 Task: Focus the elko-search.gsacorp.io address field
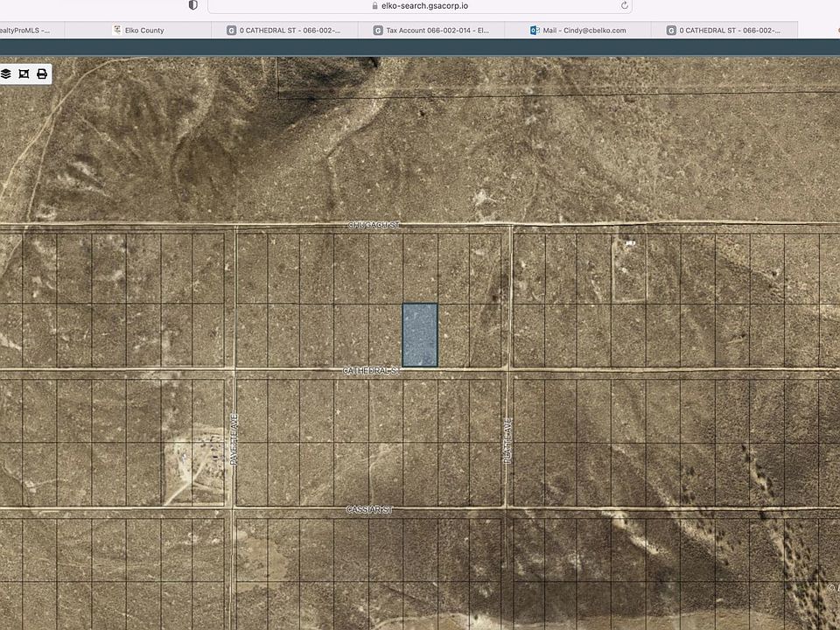click(420, 6)
